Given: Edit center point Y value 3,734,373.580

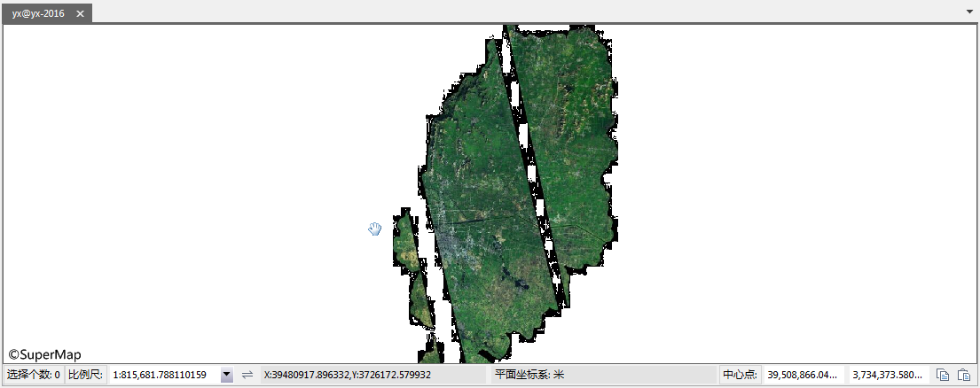Looking at the screenshot, I should [888, 375].
